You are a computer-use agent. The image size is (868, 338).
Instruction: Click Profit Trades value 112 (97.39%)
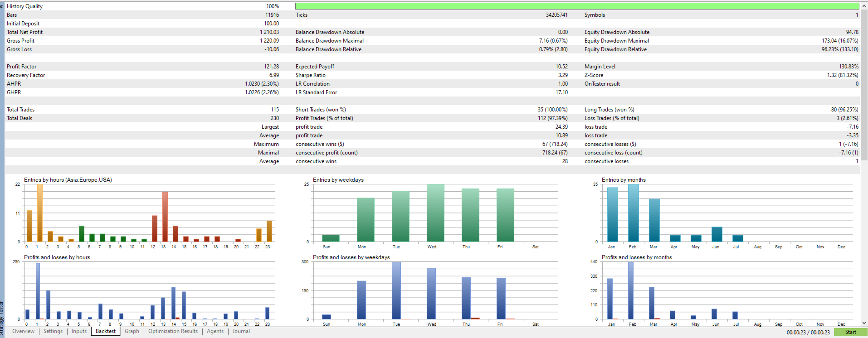pos(553,118)
